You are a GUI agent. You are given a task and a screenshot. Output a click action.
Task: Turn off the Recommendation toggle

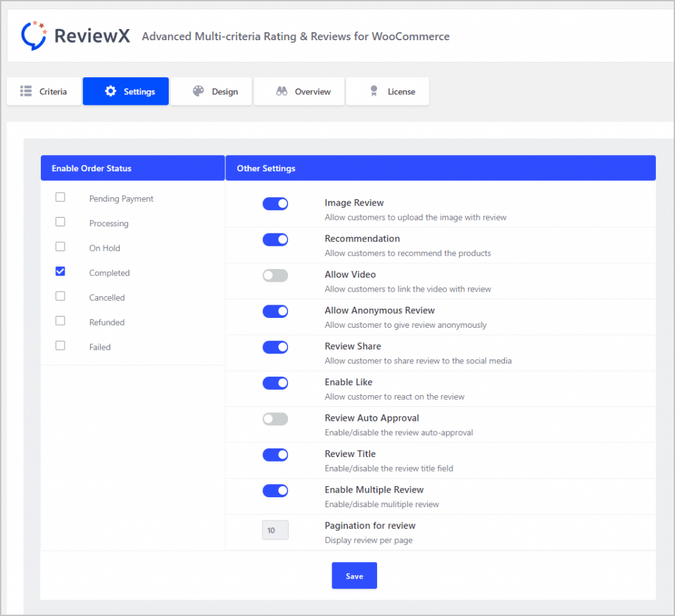(275, 239)
